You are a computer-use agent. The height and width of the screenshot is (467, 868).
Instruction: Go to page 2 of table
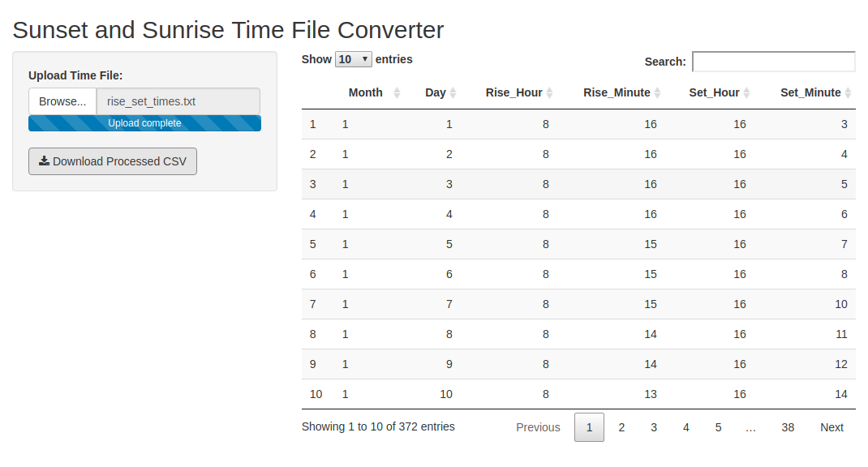(621, 427)
